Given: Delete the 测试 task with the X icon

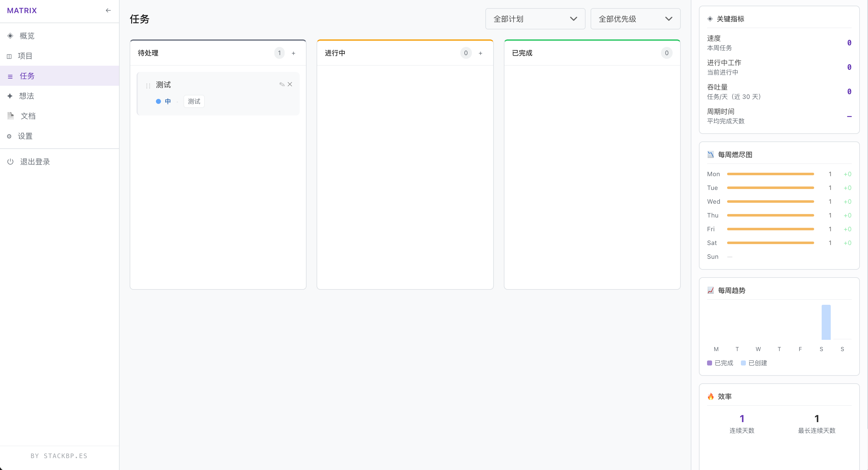Looking at the screenshot, I should pos(290,84).
